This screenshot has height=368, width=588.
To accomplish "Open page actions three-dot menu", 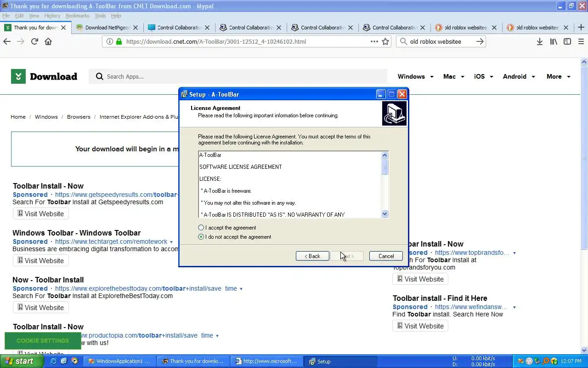I will click(x=374, y=41).
